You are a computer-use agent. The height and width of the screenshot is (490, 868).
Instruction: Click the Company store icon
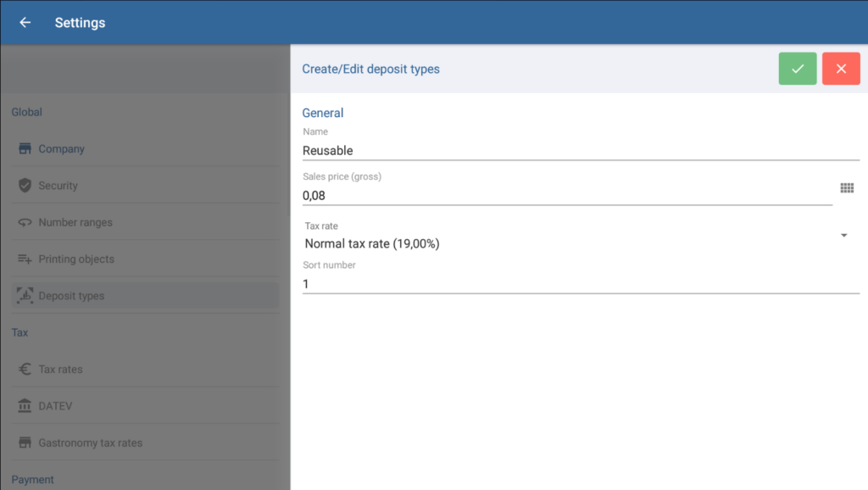point(25,149)
